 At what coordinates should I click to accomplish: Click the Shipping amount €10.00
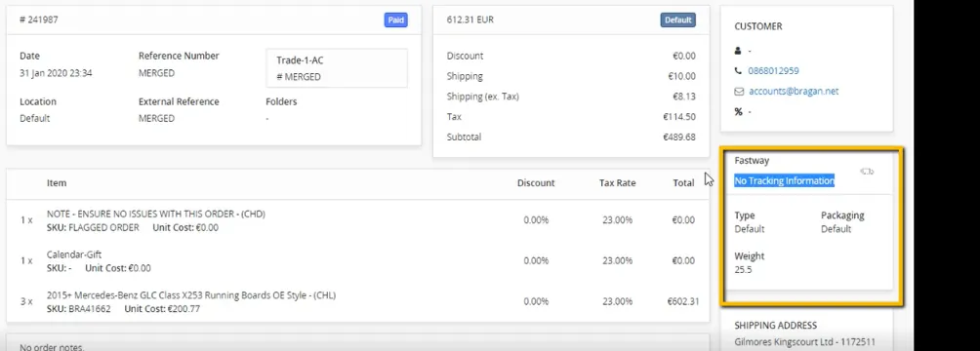point(681,76)
